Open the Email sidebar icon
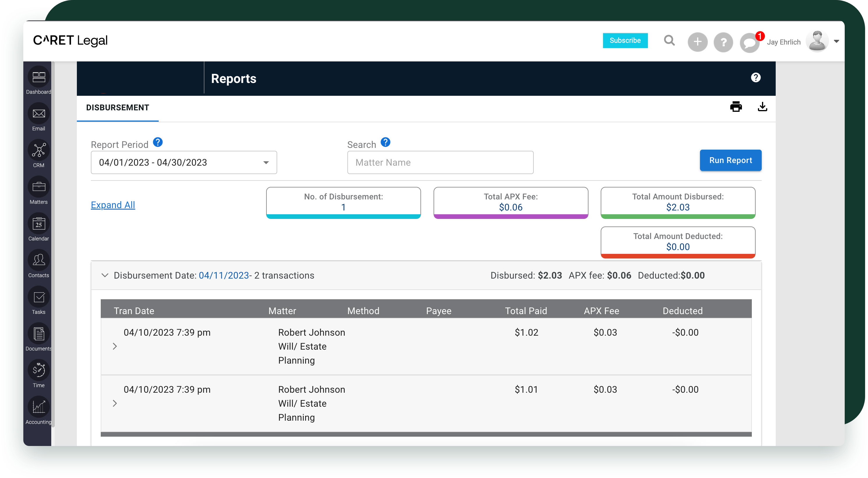The height and width of the screenshot is (478, 868). 39,114
